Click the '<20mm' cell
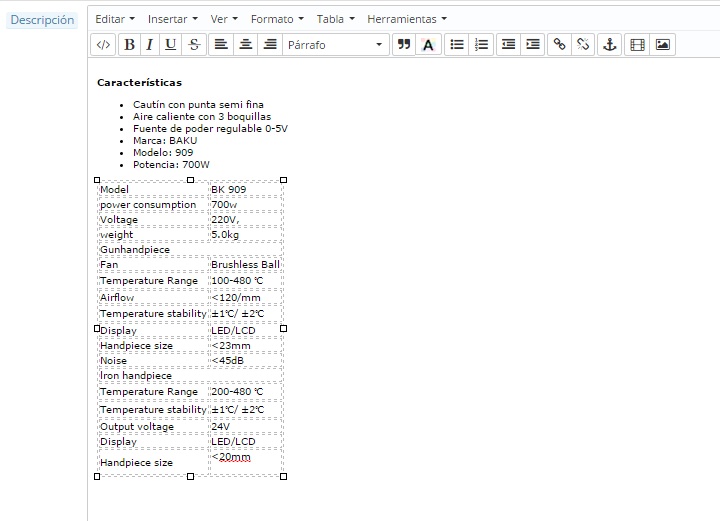This screenshot has height=521, width=720. [x=246, y=462]
